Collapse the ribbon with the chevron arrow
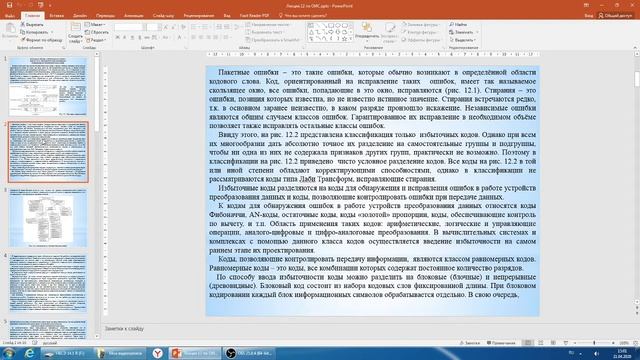Viewport: 640px width, 360px height. pos(635,48)
